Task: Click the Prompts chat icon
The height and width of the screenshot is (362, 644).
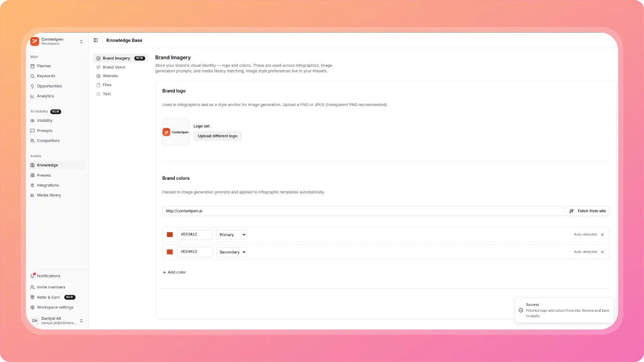Action: [33, 131]
